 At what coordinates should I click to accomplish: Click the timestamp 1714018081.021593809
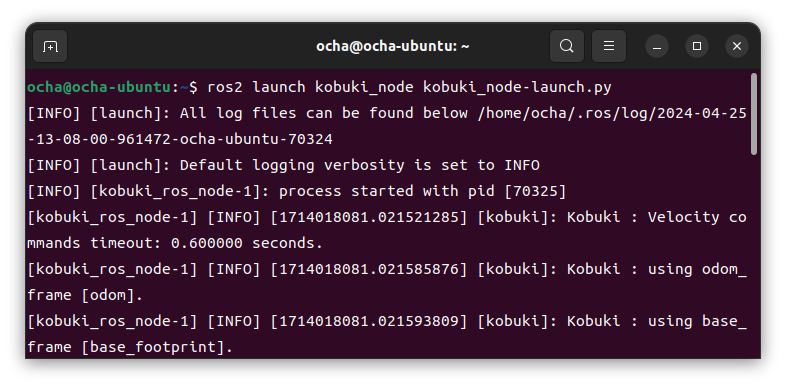click(x=369, y=321)
